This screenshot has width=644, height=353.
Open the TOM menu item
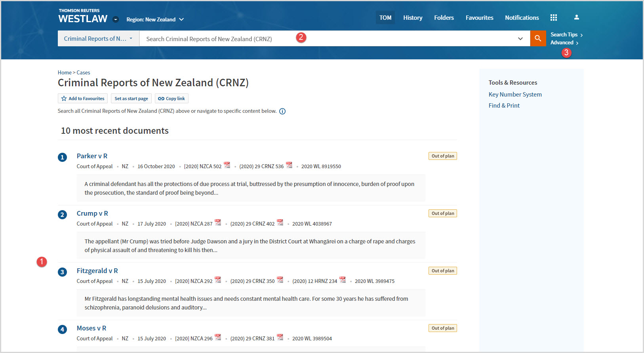click(x=385, y=17)
